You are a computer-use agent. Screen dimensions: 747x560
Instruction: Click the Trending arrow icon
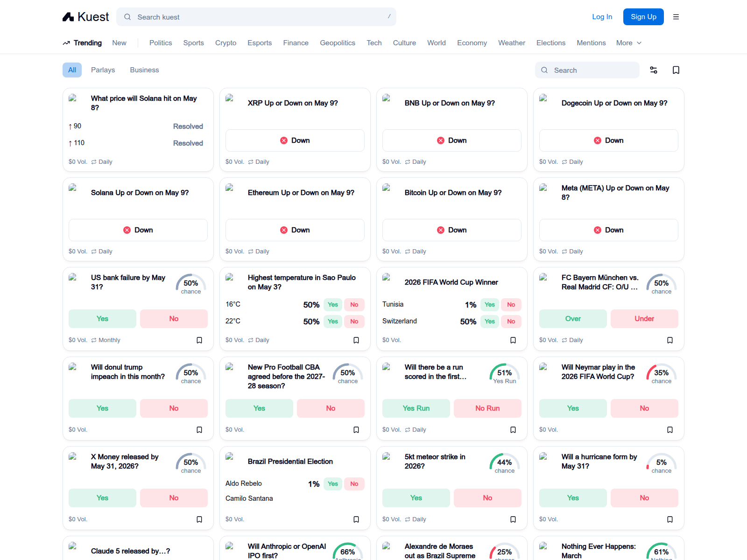click(66, 43)
